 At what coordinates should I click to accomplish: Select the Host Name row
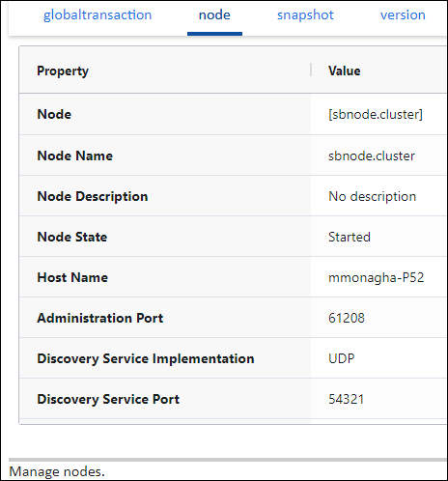point(234,277)
